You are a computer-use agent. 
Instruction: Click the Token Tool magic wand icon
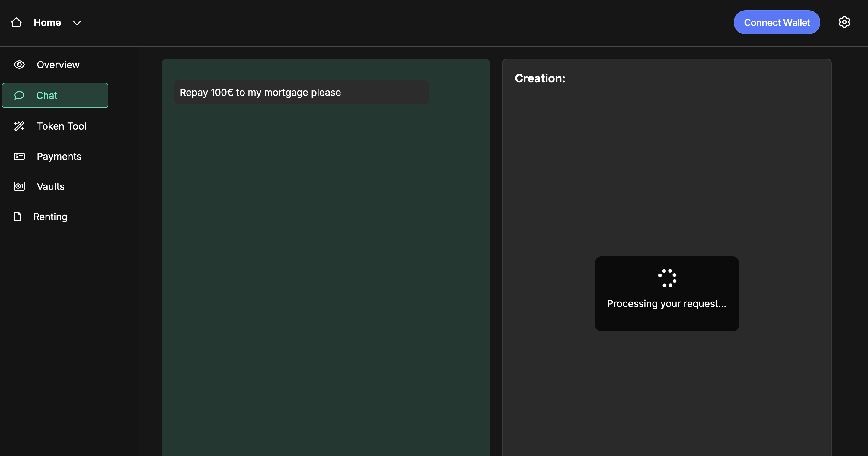click(x=19, y=126)
